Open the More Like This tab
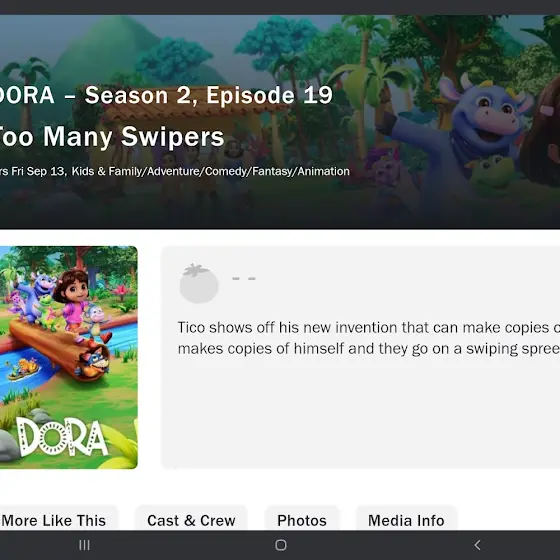The height and width of the screenshot is (560, 560). [54, 520]
